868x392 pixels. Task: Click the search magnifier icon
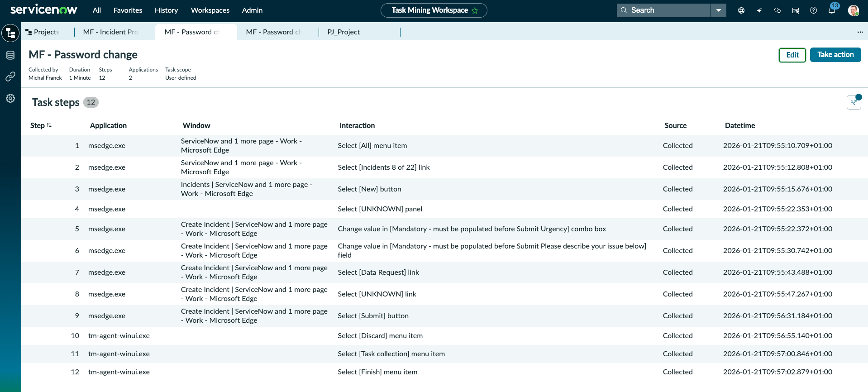point(624,10)
